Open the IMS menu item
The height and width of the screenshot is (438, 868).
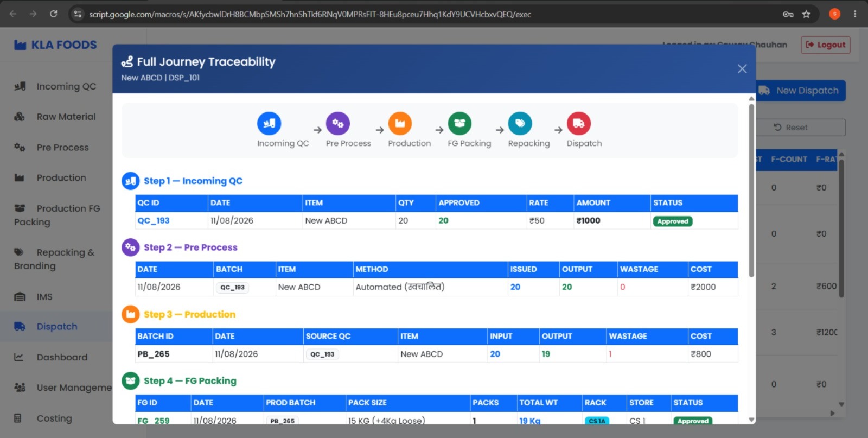click(44, 297)
